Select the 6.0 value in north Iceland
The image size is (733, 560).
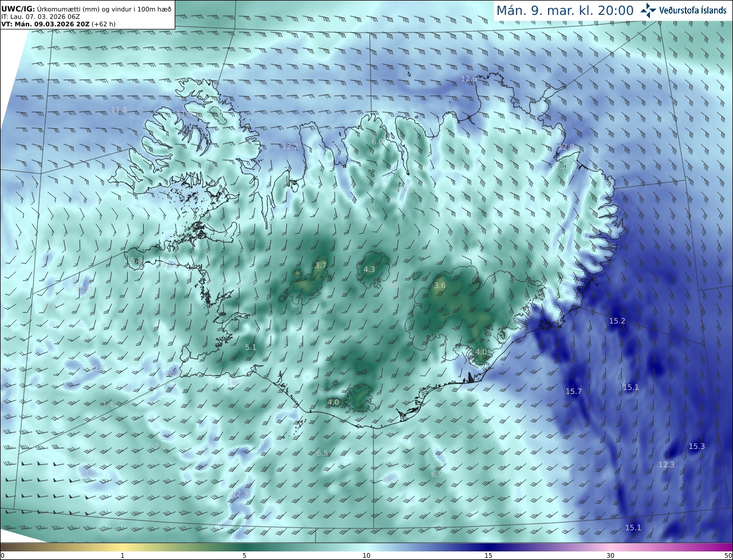click(x=377, y=141)
